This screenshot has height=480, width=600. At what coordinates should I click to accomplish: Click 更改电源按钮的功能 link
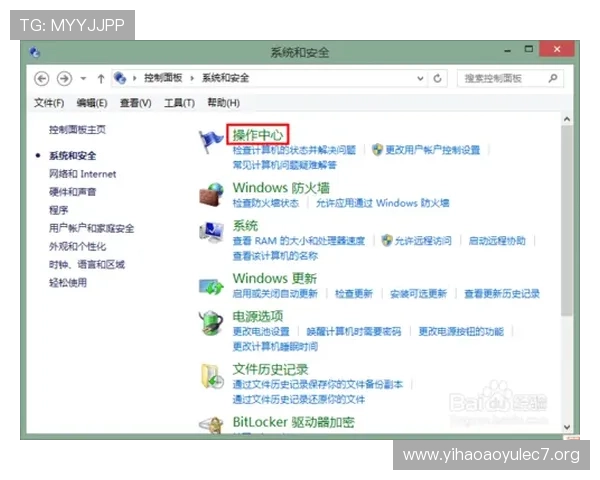point(461,331)
